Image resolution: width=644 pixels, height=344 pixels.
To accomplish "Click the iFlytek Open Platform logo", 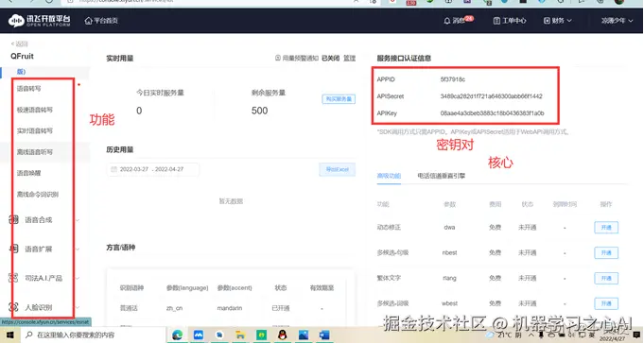I will [x=40, y=21].
